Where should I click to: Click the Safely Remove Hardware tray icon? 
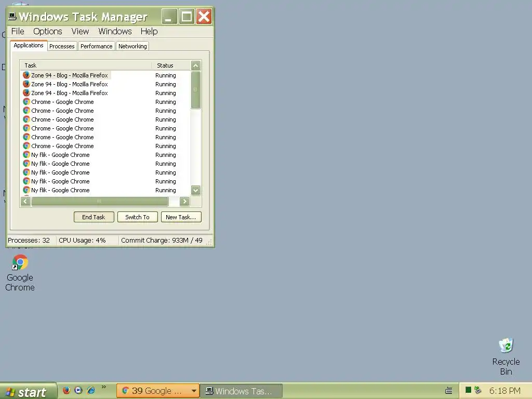(x=478, y=390)
